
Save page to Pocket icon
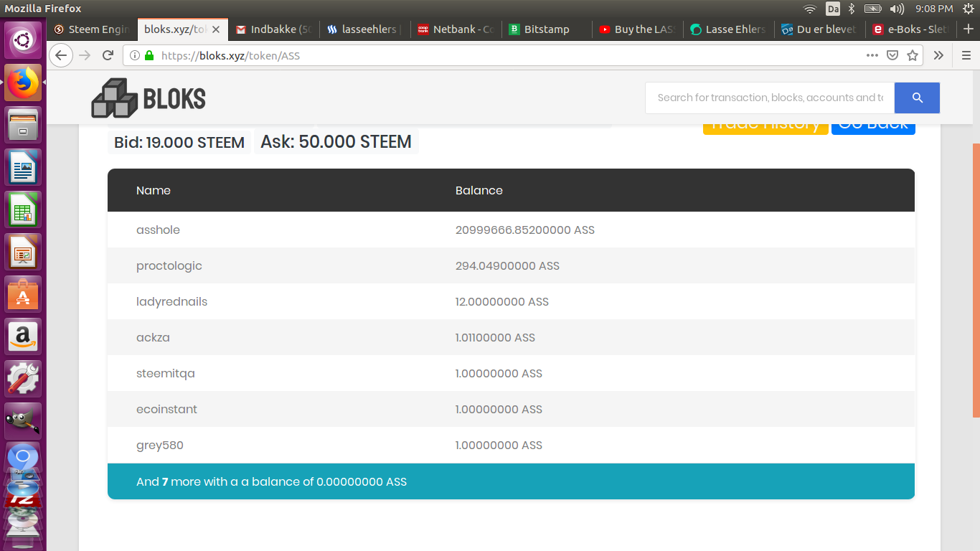[x=892, y=55]
